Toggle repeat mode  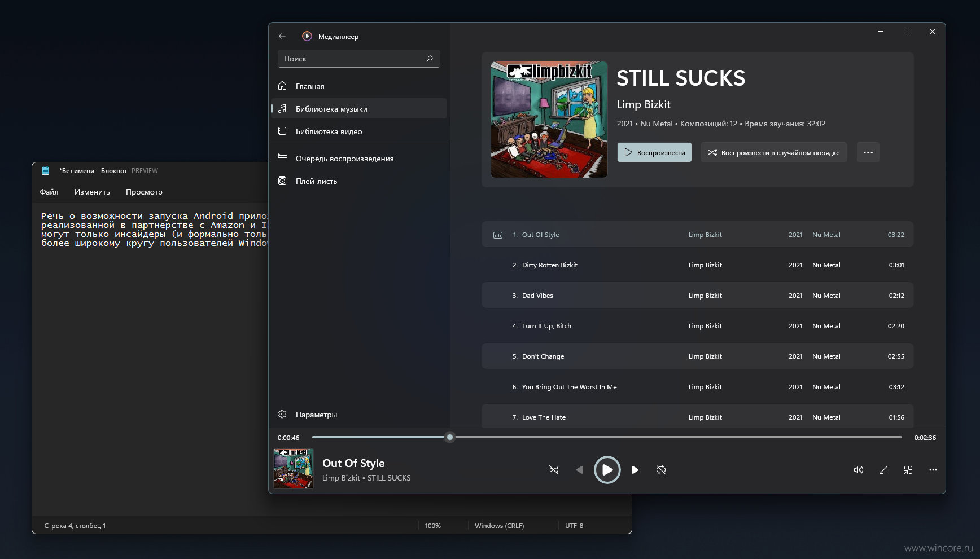point(661,470)
